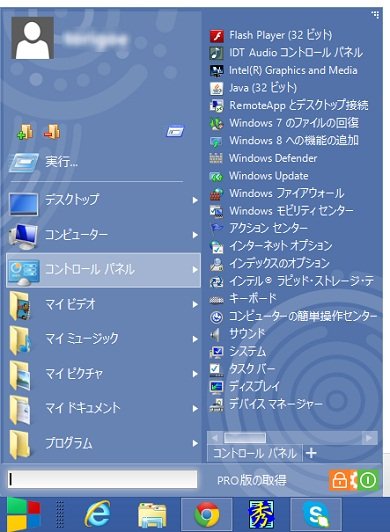The height and width of the screenshot is (532, 390).
Task: Expand コントロール パネル submenu arrow
Action: click(x=195, y=270)
